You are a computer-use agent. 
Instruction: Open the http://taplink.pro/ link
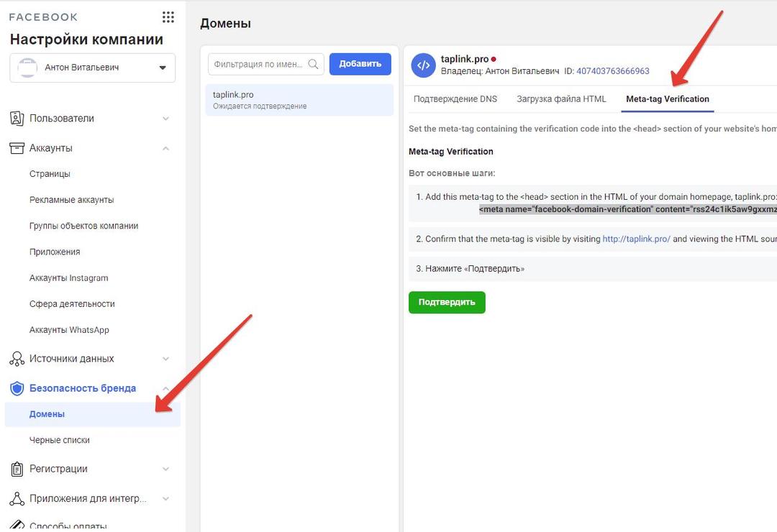[636, 239]
